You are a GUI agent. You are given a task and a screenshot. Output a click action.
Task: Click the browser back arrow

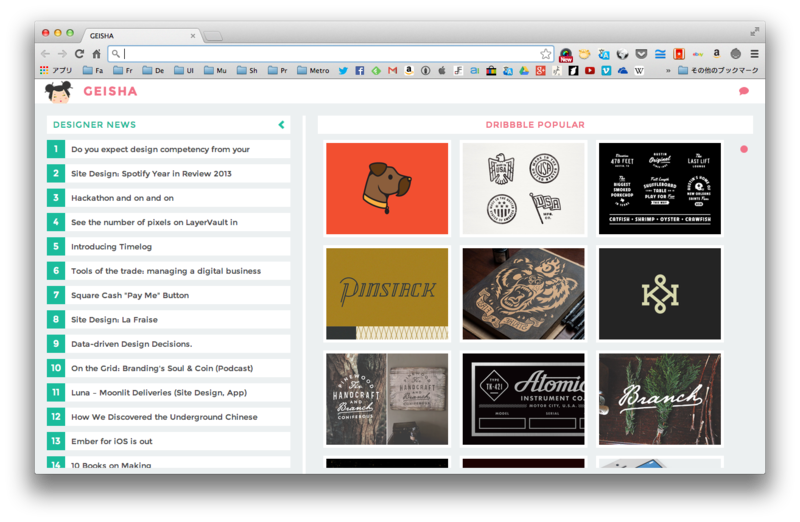pyautogui.click(x=45, y=54)
